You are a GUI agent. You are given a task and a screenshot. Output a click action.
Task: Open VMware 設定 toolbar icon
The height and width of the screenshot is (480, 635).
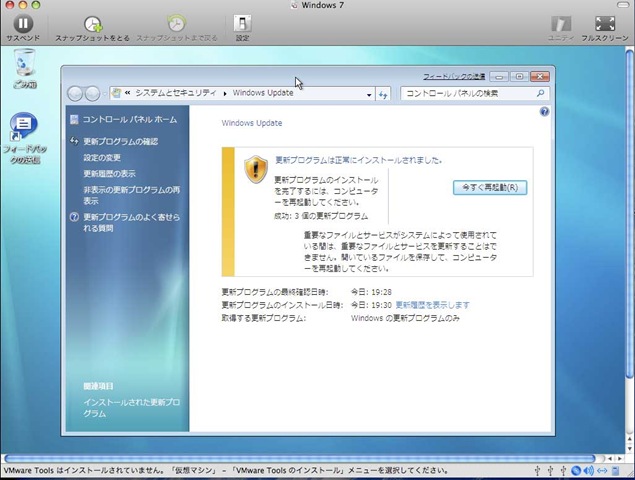click(x=242, y=28)
